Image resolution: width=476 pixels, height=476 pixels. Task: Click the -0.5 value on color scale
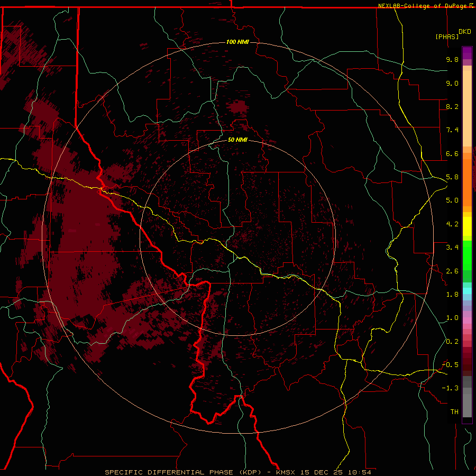point(450,365)
